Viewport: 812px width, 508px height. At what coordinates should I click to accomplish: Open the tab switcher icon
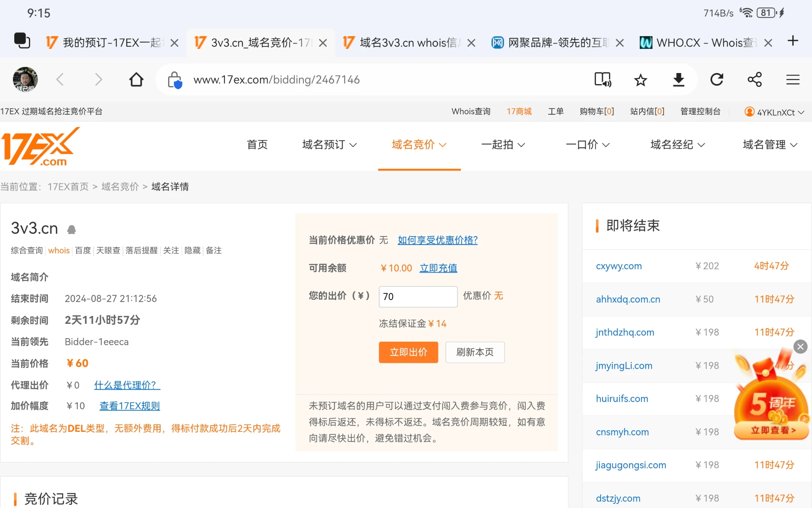(x=22, y=41)
